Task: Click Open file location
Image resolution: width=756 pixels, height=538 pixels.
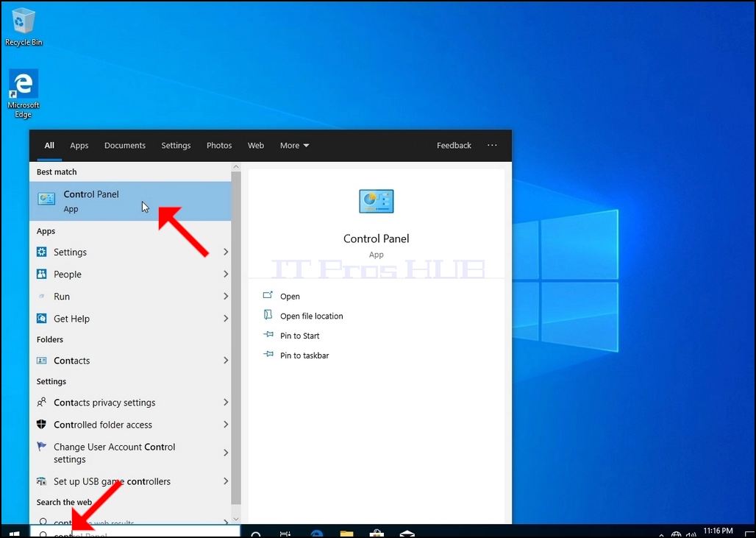Action: coord(312,316)
